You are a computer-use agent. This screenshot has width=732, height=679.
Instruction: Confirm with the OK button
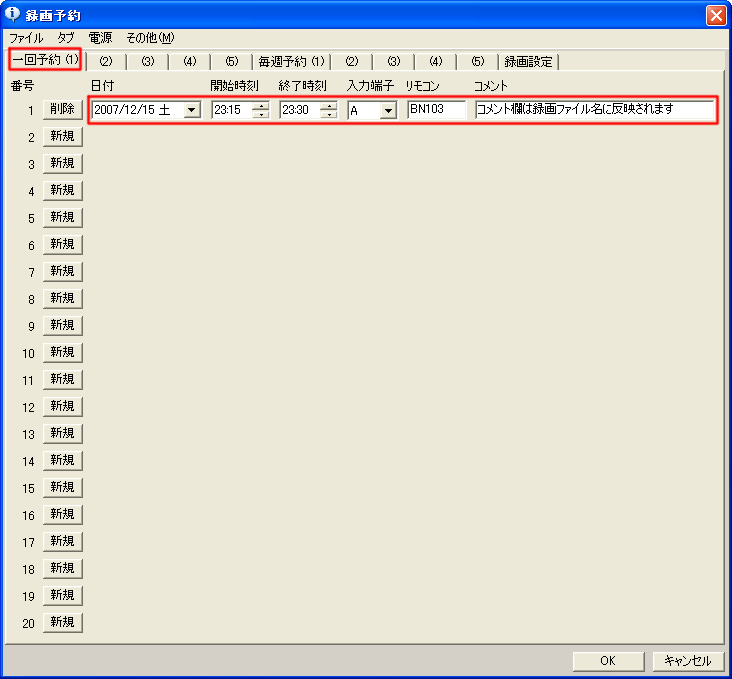coord(608,661)
